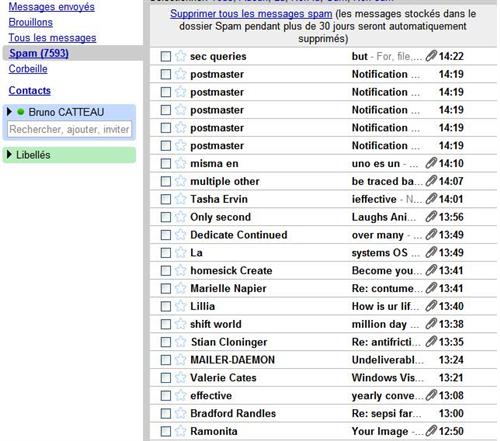500x441 pixels.
Task: Open La systems OS message
Action: [x=323, y=253]
